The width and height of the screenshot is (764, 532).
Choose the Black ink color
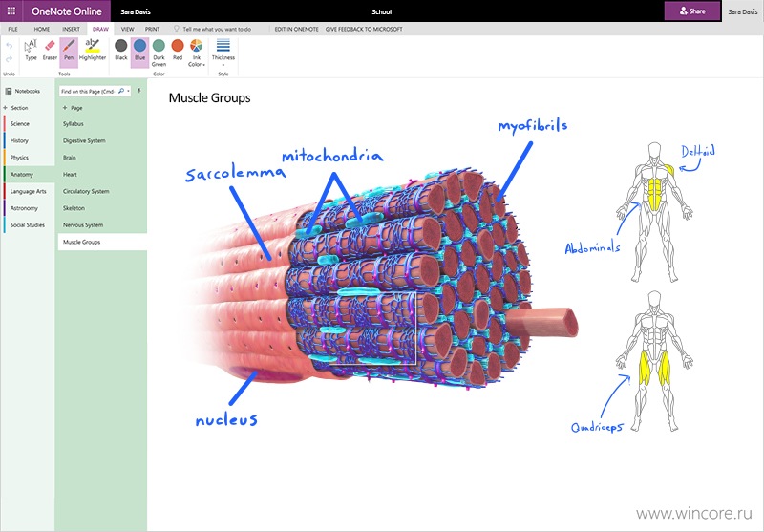tap(121, 51)
